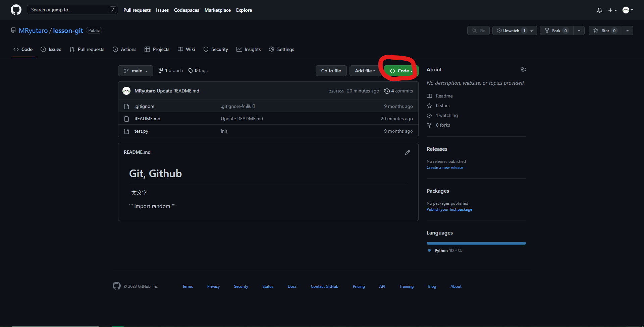Pin the repository to your profile
The width and height of the screenshot is (644, 327).
click(x=478, y=30)
